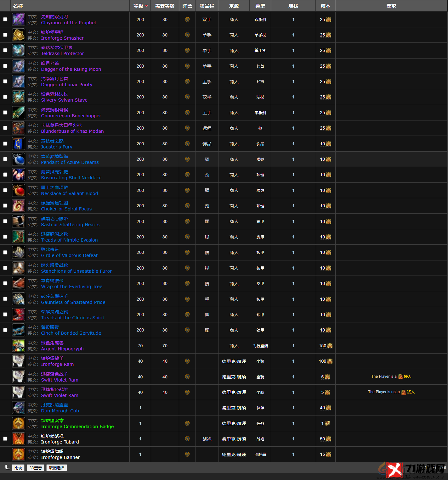The width and height of the screenshot is (448, 480).
Task: Sort by the 物品栏 column header
Action: 207,6
